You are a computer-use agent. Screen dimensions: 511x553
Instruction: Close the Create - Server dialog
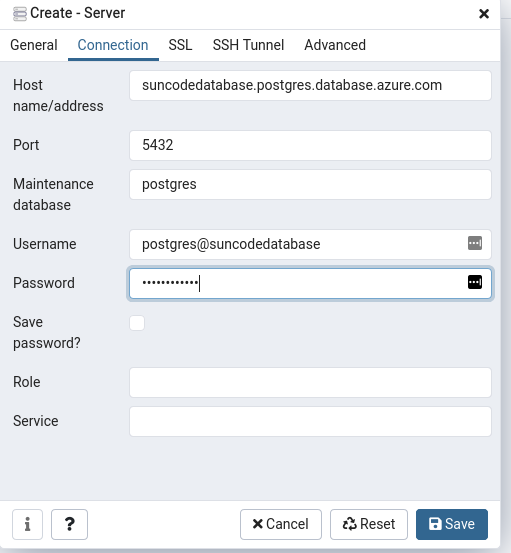click(484, 14)
